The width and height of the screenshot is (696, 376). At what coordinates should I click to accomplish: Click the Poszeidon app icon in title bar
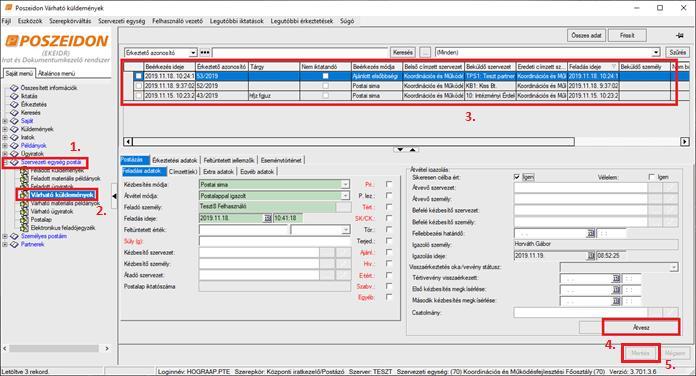point(8,8)
